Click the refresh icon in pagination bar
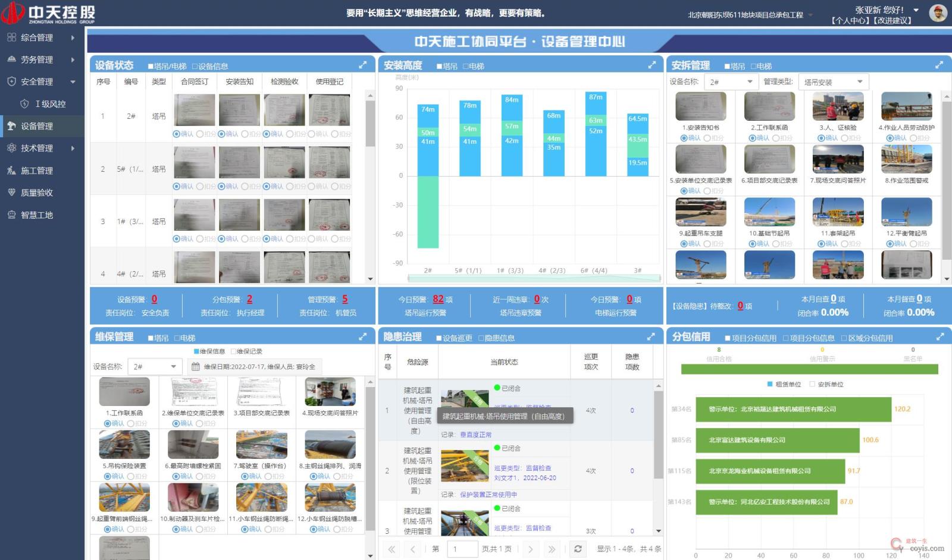This screenshot has width=952, height=560. pyautogui.click(x=577, y=549)
